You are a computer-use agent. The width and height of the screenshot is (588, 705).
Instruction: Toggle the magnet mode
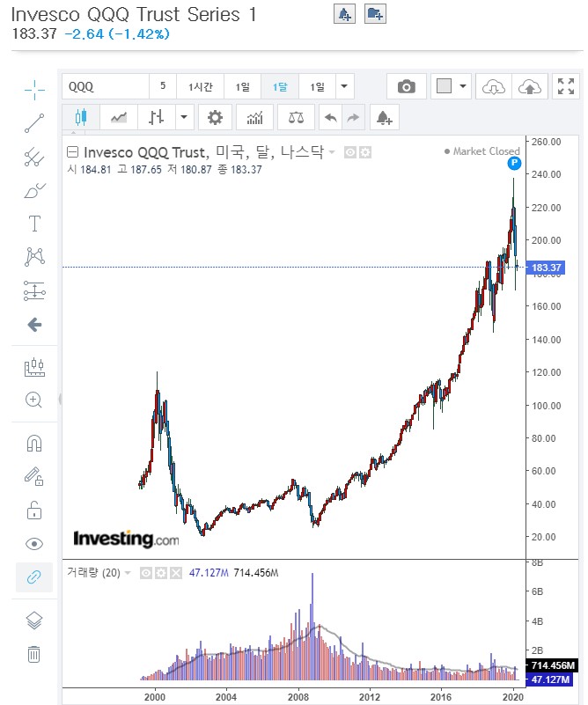point(34,444)
